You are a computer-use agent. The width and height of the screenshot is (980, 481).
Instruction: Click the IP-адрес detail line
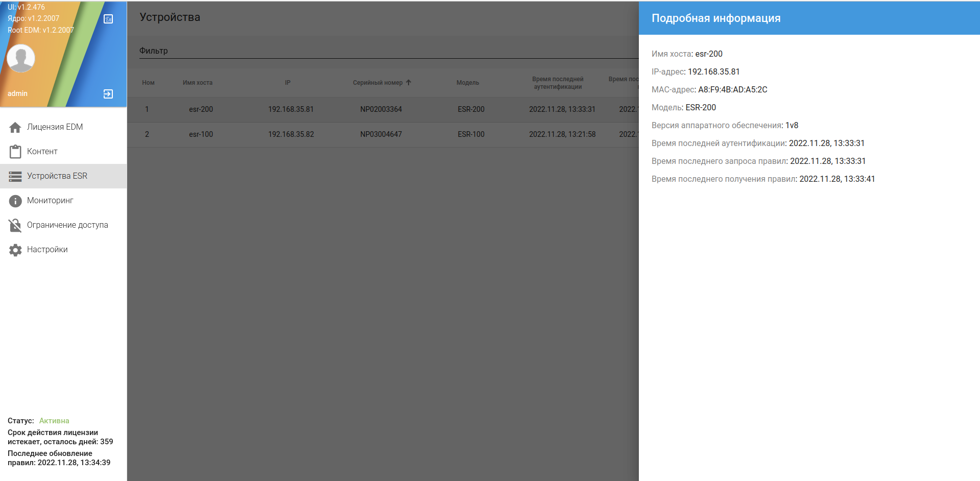(x=696, y=72)
